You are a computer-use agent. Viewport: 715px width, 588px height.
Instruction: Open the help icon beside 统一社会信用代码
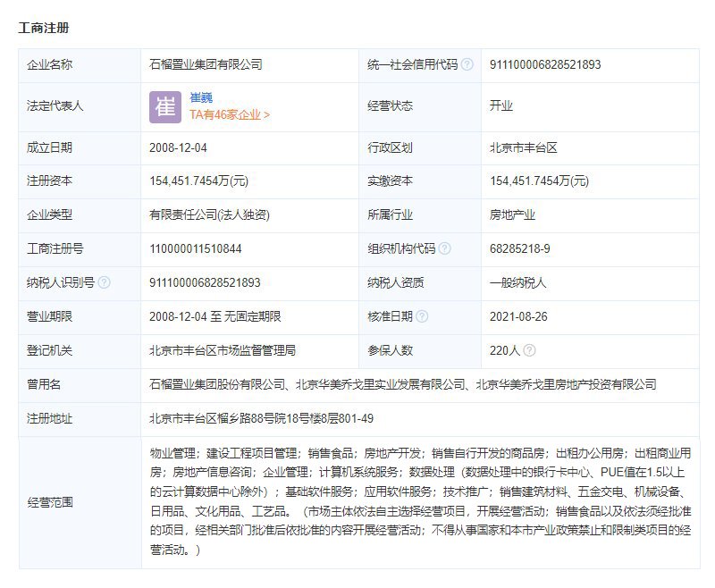tap(467, 64)
